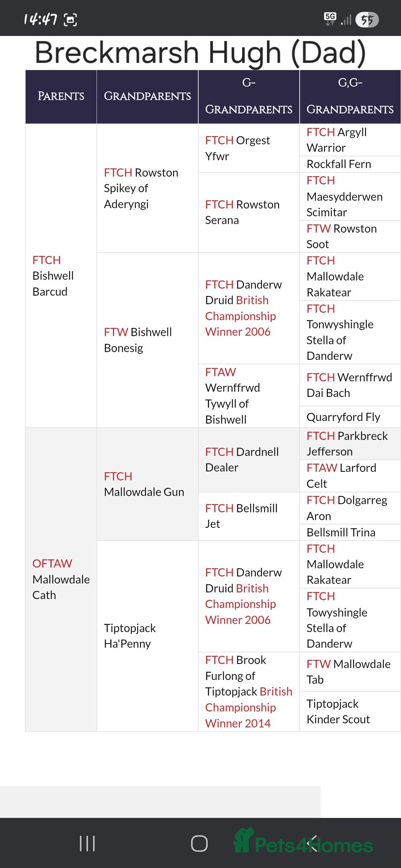Tap the Pets4Homes house logo icon

click(x=243, y=840)
